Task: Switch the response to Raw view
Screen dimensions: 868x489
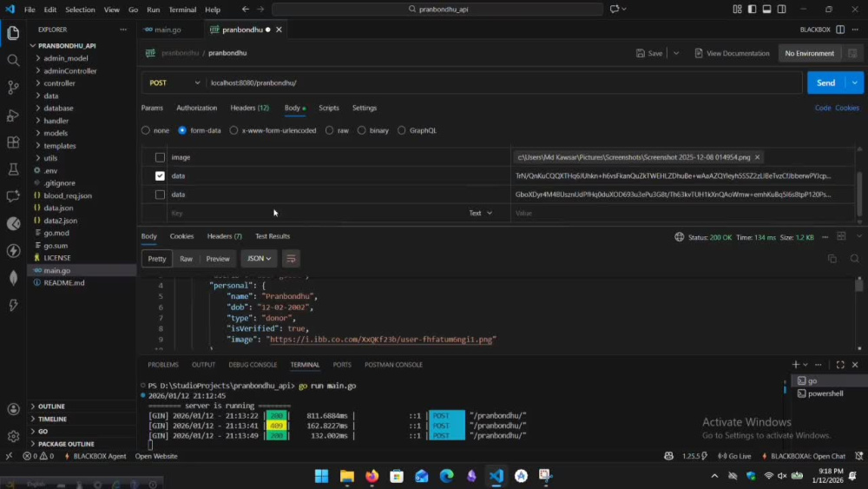Action: point(186,259)
